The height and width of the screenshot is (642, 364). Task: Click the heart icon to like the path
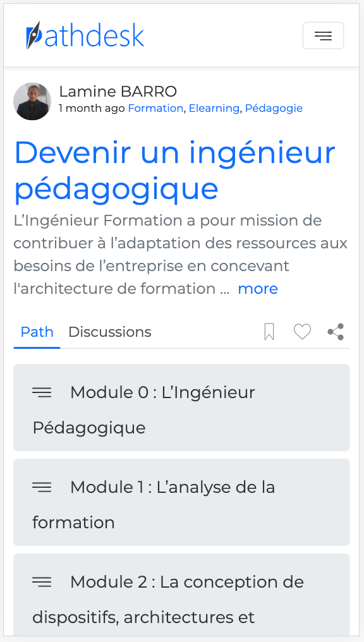(x=302, y=332)
